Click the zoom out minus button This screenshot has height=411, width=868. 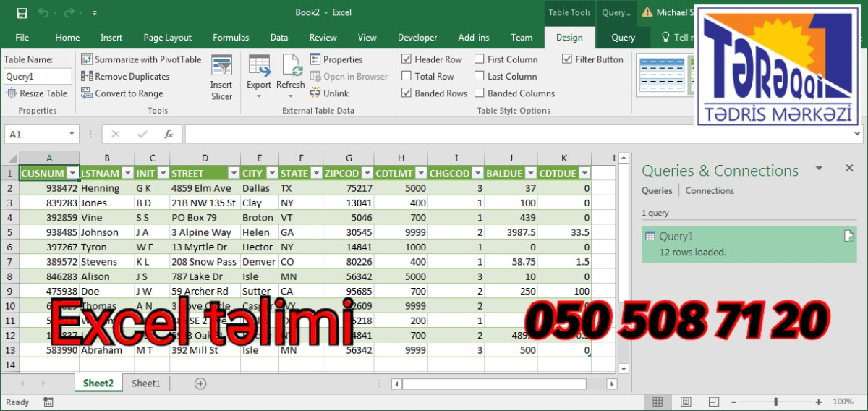pyautogui.click(x=733, y=402)
